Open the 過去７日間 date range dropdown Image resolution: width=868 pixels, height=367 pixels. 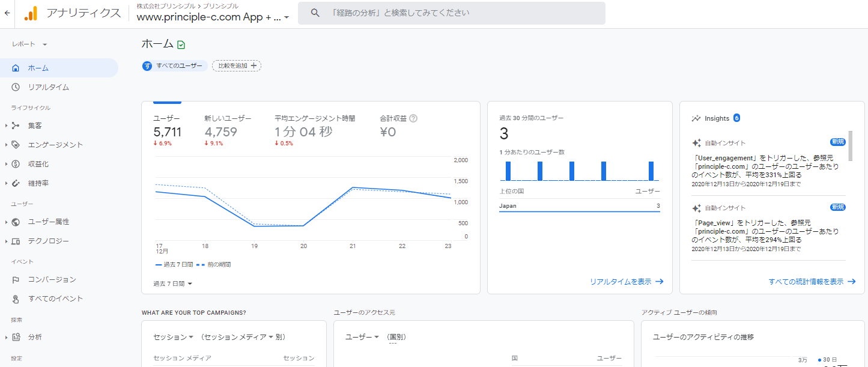[x=173, y=284]
